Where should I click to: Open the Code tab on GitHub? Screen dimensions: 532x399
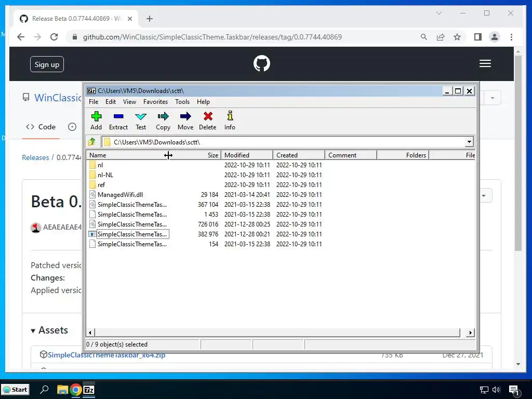41,127
